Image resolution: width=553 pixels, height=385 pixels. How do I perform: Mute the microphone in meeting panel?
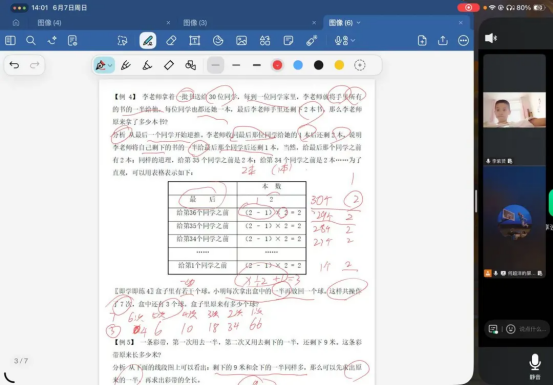[x=535, y=366]
